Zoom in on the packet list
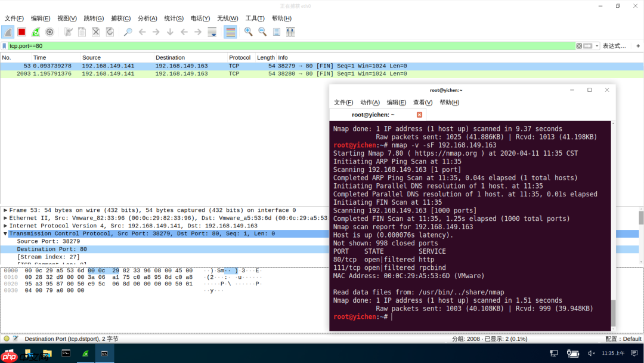This screenshot has height=363, width=644. click(249, 31)
